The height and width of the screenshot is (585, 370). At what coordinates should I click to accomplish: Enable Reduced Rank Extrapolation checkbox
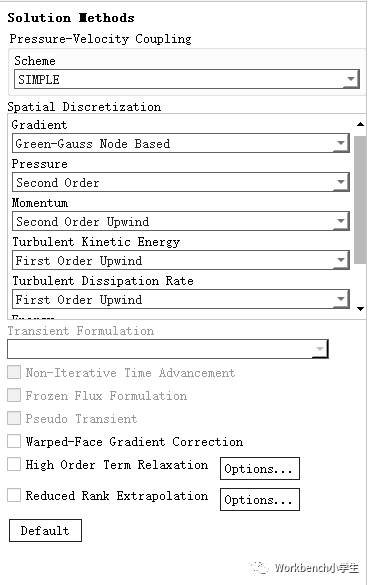pyautogui.click(x=14, y=495)
